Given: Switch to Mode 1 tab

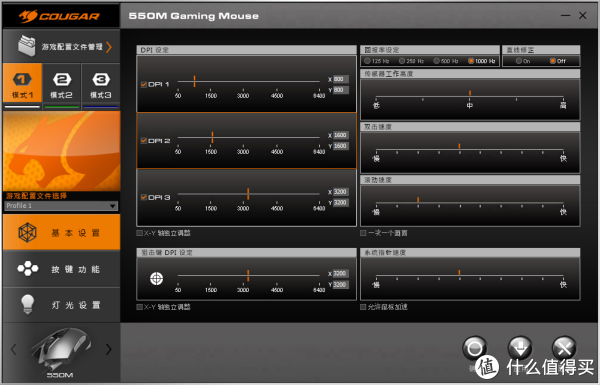Looking at the screenshot, I should point(22,83).
